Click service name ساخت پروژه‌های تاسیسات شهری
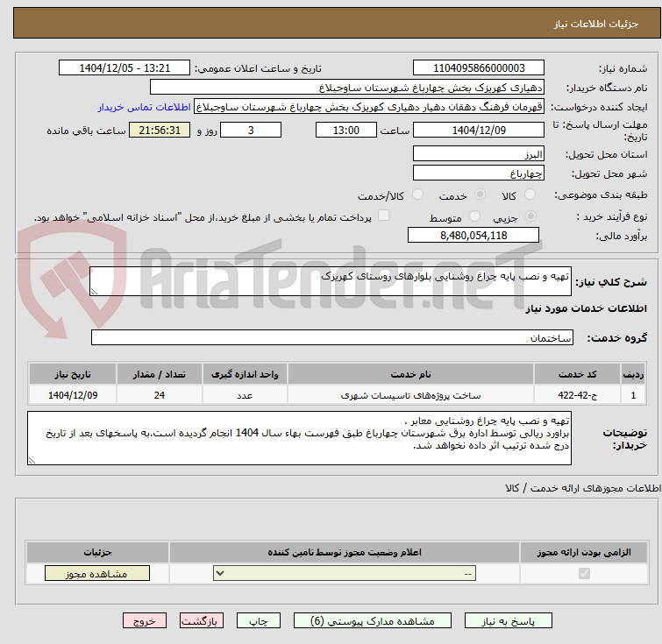The width and height of the screenshot is (662, 644). click(411, 395)
